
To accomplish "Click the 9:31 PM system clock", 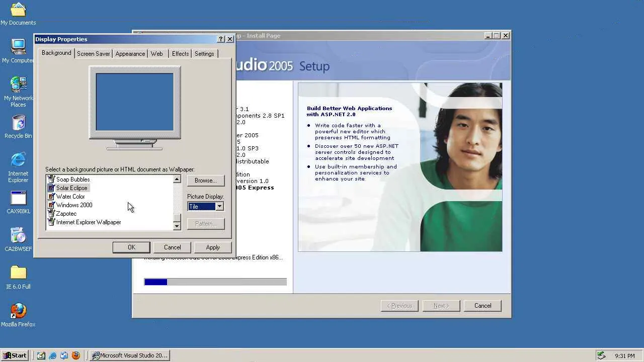I will point(625,356).
